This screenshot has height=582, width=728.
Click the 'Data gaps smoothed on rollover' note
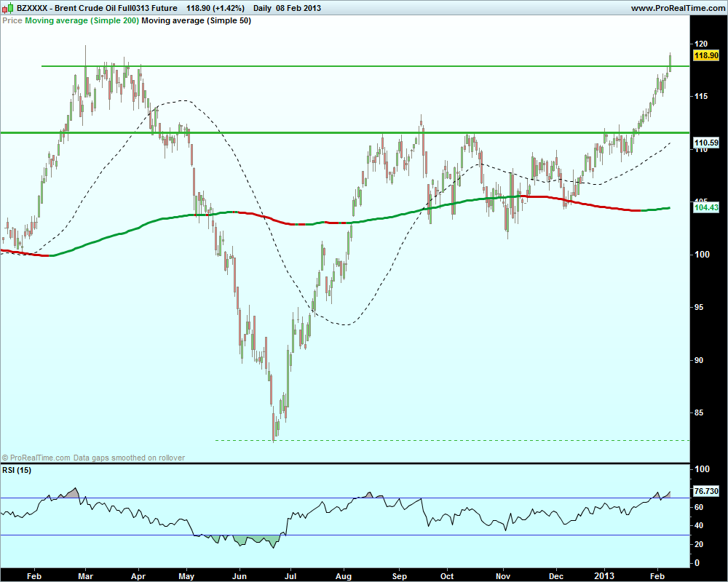pos(129,458)
